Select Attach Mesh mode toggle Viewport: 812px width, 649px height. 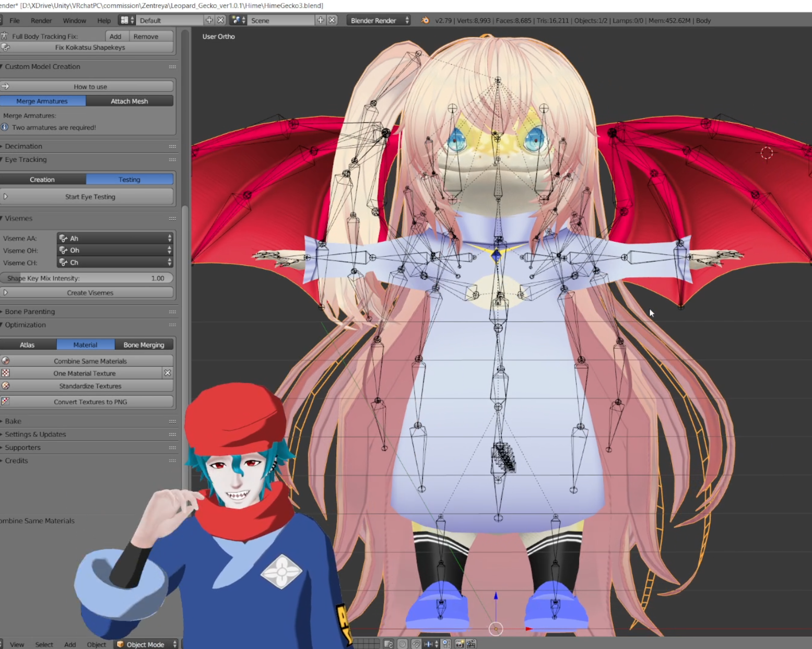[x=130, y=101]
